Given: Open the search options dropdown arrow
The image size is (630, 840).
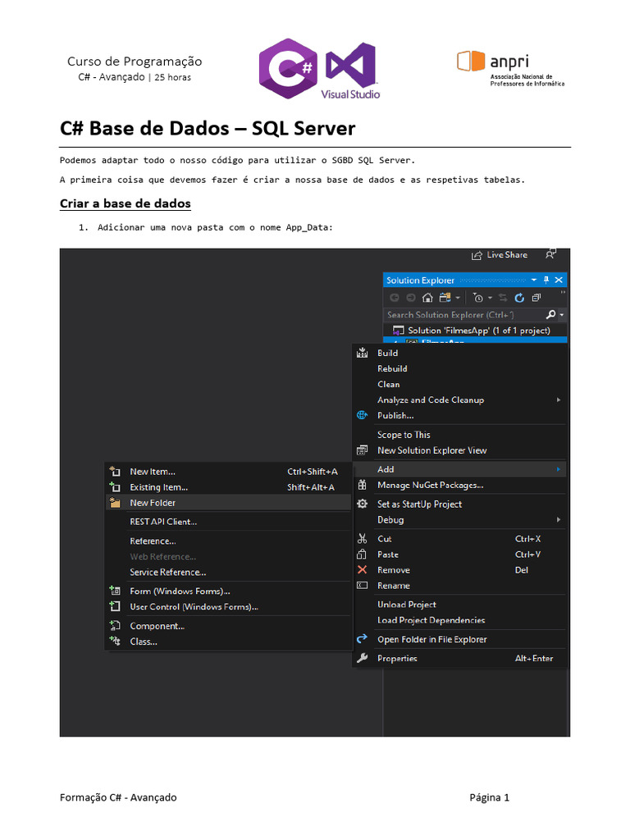Looking at the screenshot, I should tap(561, 316).
